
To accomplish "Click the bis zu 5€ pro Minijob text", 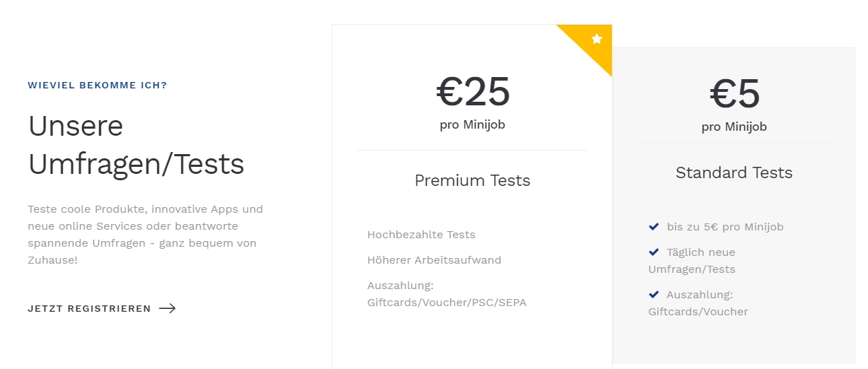I will 725,227.
